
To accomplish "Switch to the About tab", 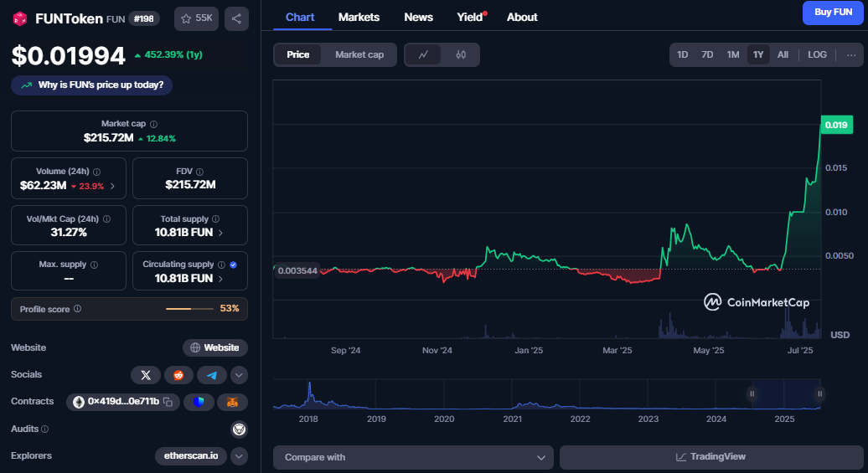I will click(522, 17).
